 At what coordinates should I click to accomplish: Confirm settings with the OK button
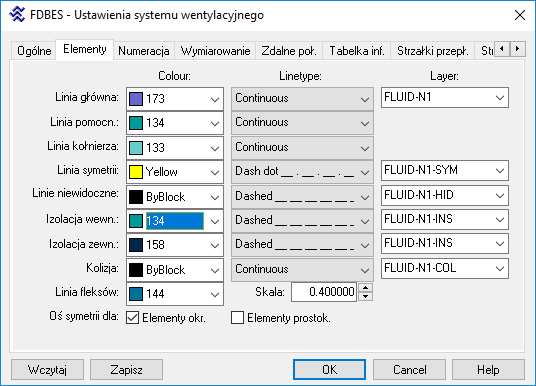pos(330,370)
